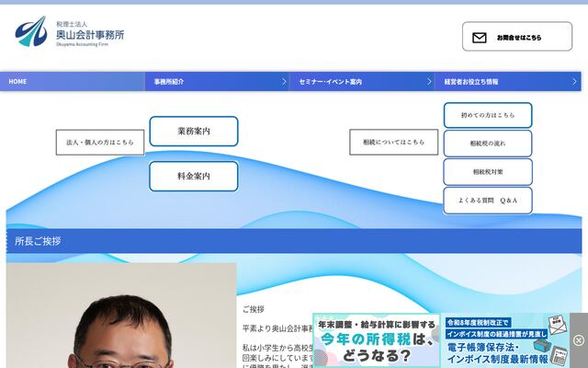Screen dimensions: 588x368
Task: Click the 業務案内 button
Action: tap(194, 131)
